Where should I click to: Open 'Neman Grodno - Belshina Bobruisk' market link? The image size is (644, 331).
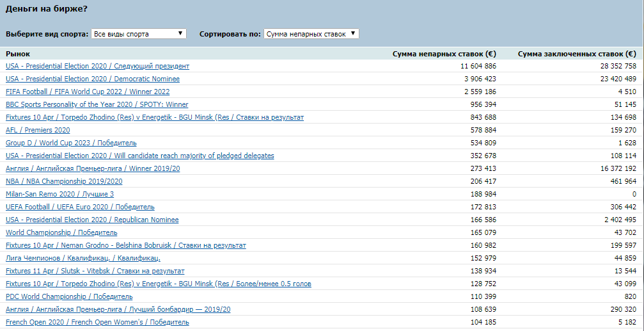(126, 245)
